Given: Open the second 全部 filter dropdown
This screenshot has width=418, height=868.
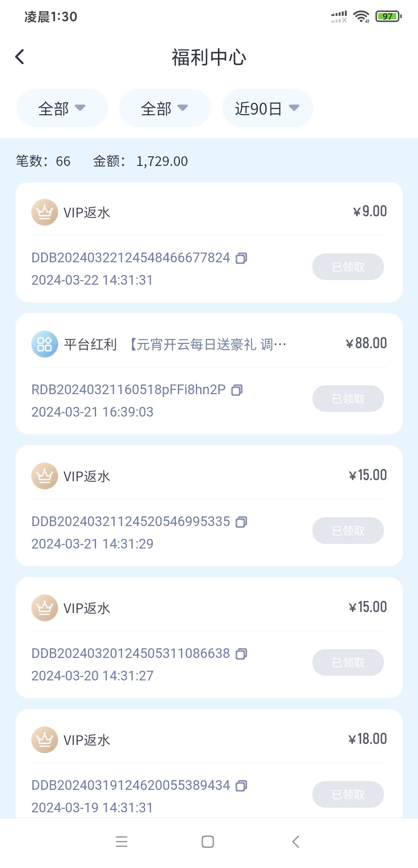Looking at the screenshot, I should [x=164, y=108].
